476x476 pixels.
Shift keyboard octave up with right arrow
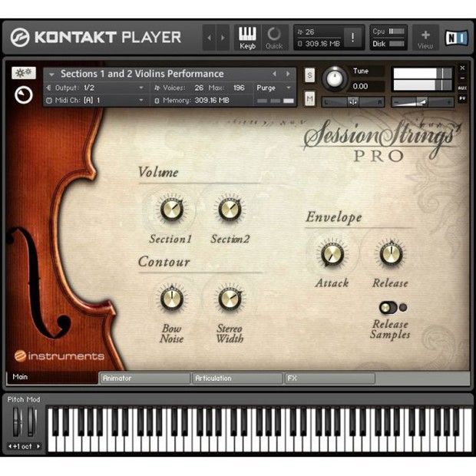tap(38, 447)
